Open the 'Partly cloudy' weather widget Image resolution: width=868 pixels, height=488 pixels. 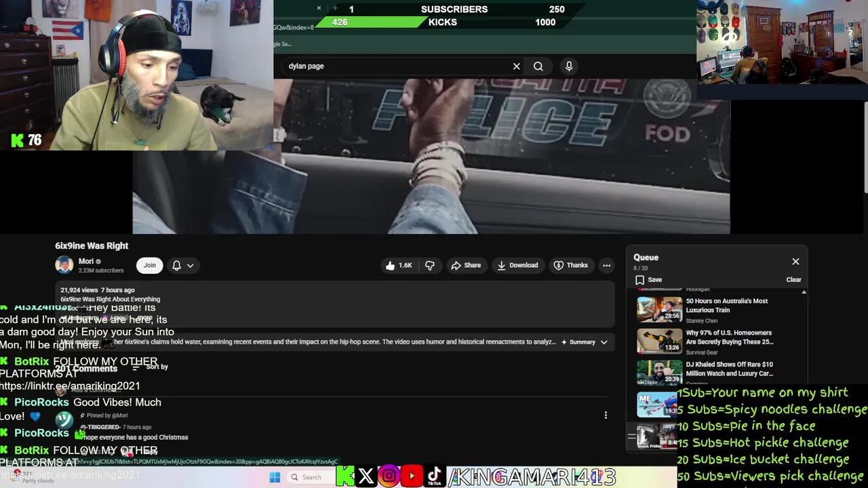tap(33, 477)
